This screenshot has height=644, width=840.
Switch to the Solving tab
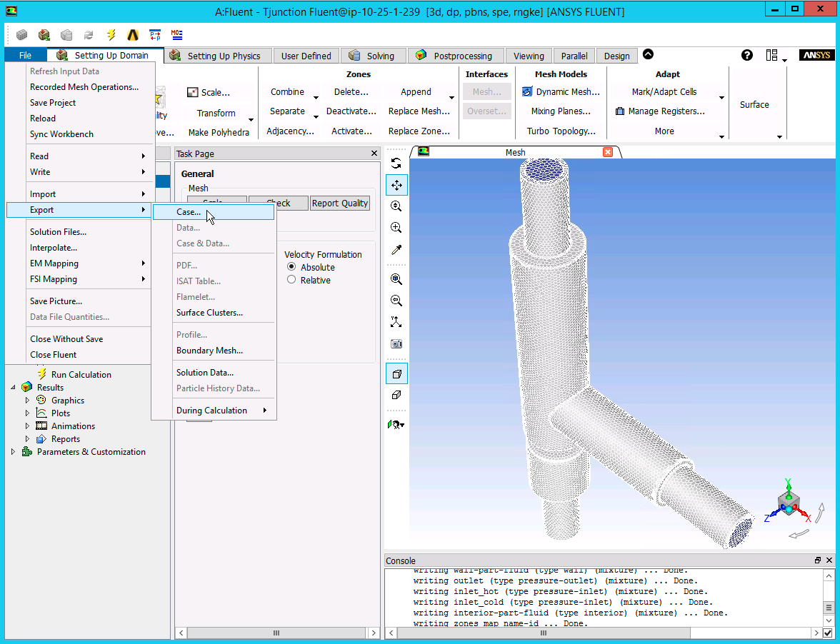click(373, 56)
